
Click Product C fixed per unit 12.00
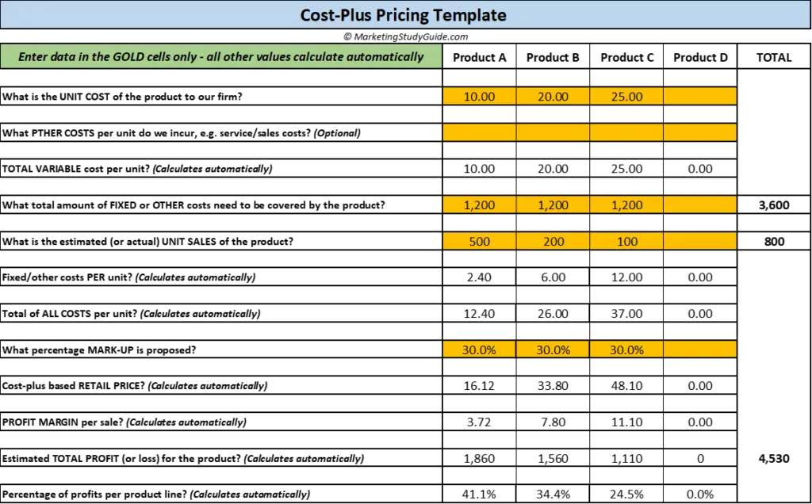click(626, 277)
